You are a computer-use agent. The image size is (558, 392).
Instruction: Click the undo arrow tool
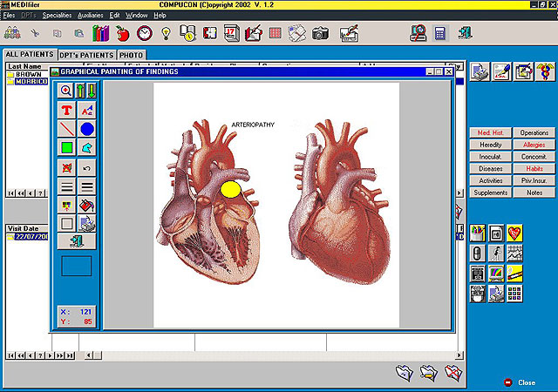click(x=87, y=168)
